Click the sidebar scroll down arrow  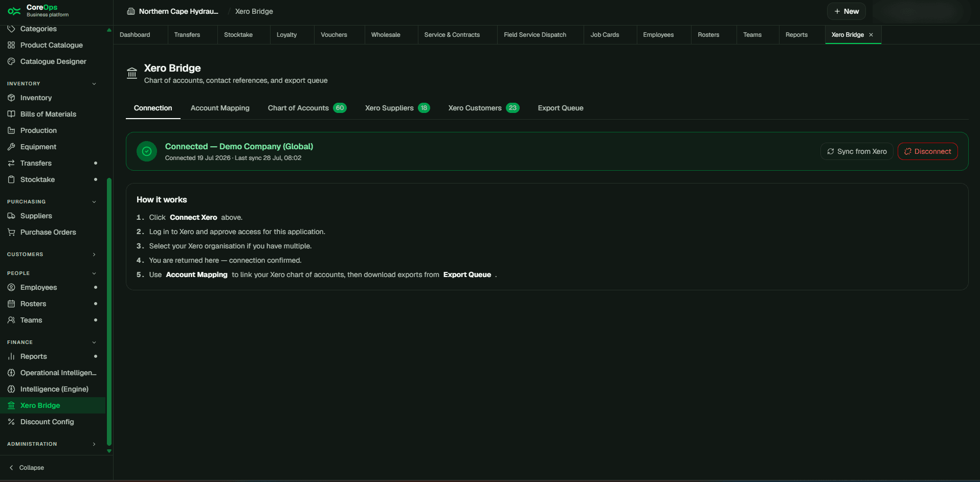point(109,451)
